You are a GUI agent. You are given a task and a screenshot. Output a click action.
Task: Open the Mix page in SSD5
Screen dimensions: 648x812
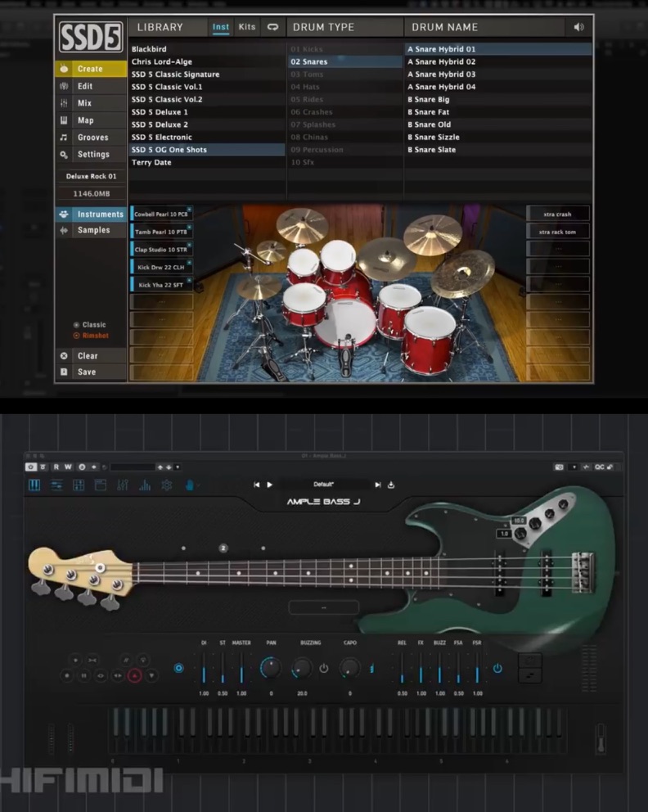[x=85, y=103]
